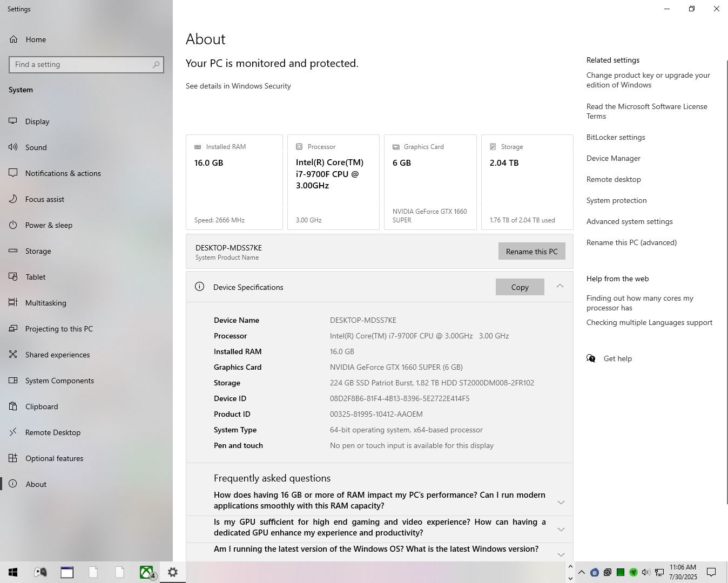728x583 pixels.
Task: Select the Sound icon in sidebar
Action: tap(13, 147)
